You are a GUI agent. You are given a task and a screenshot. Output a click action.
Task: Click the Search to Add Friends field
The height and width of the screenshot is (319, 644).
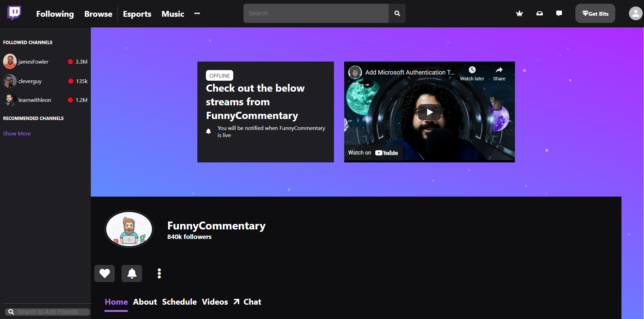[47, 312]
